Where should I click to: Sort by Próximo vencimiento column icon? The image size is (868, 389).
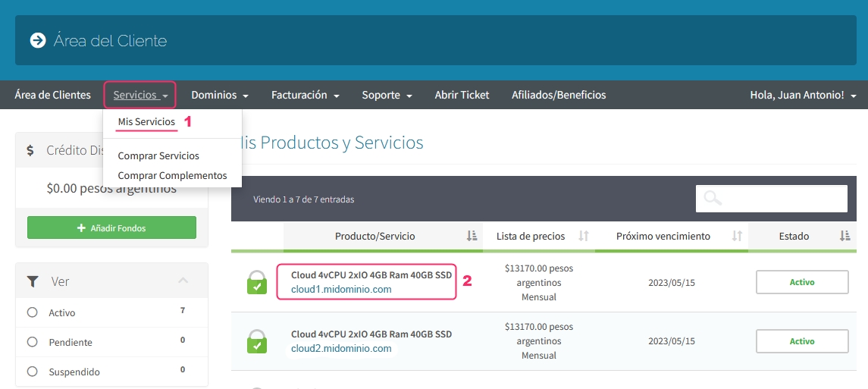[x=737, y=237]
